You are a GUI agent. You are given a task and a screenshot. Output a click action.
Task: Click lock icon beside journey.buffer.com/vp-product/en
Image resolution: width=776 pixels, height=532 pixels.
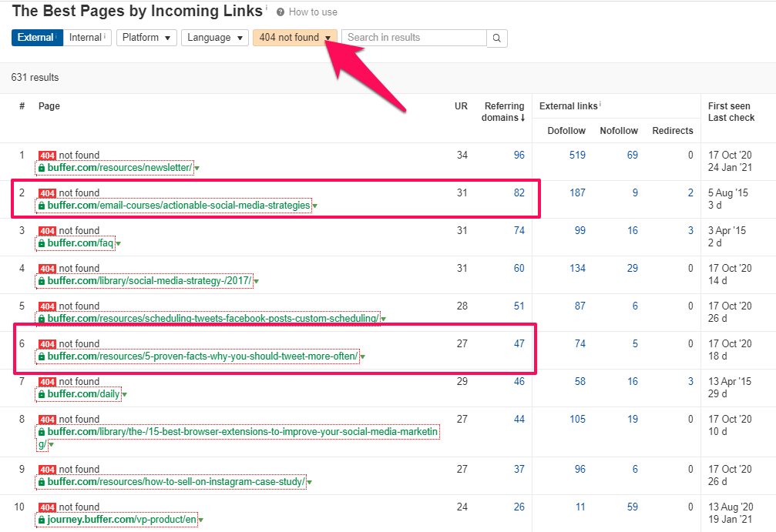click(x=42, y=520)
